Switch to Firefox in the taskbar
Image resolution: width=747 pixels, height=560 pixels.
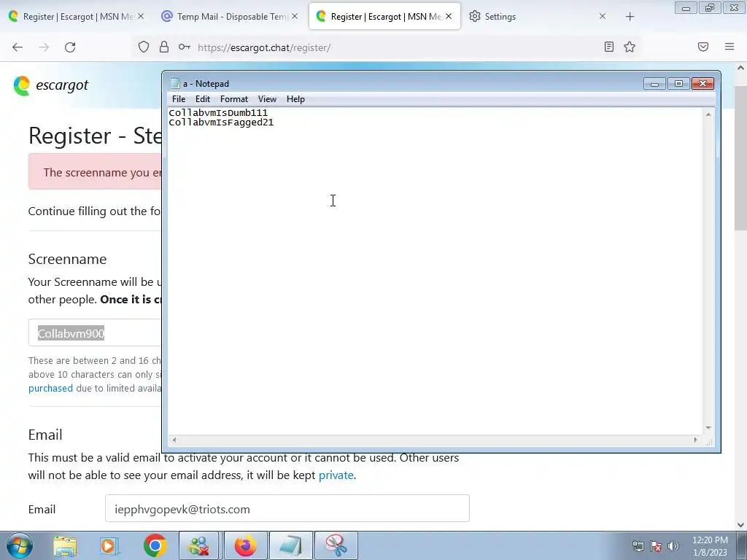pyautogui.click(x=245, y=545)
